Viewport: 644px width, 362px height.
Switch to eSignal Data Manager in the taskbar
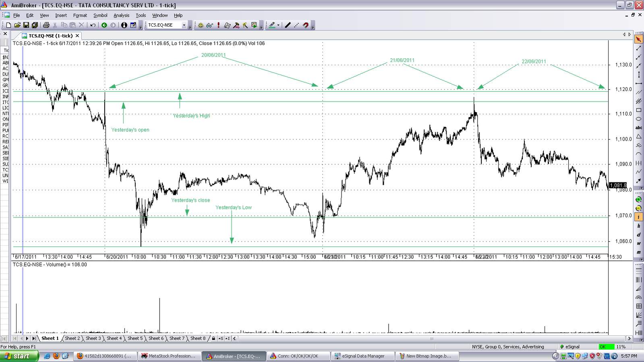click(362, 356)
